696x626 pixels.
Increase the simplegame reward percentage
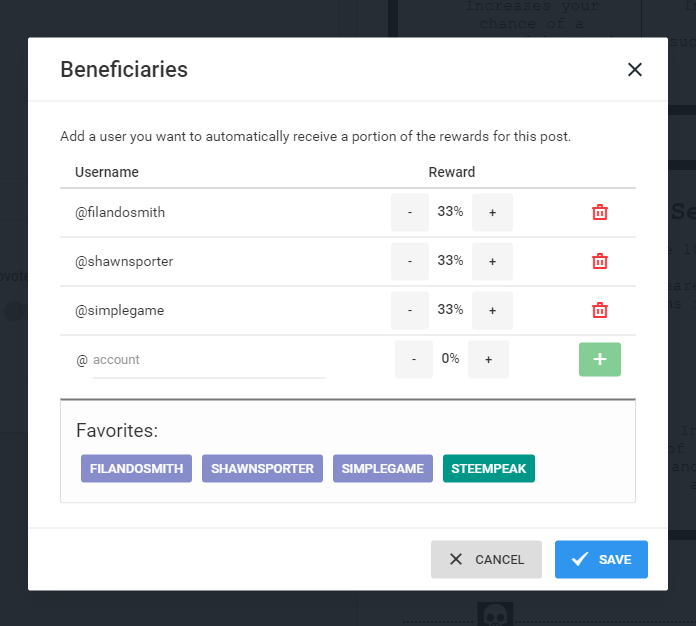pos(492,310)
